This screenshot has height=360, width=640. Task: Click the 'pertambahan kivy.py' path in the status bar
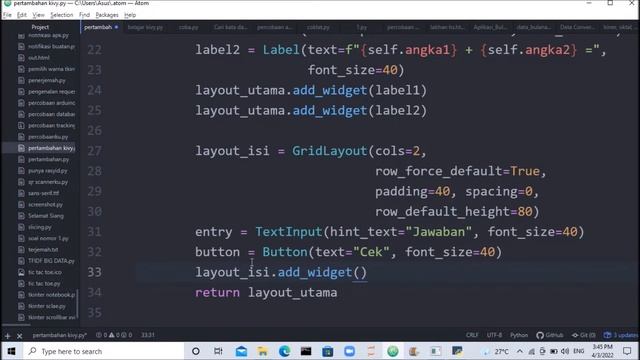click(x=60, y=335)
